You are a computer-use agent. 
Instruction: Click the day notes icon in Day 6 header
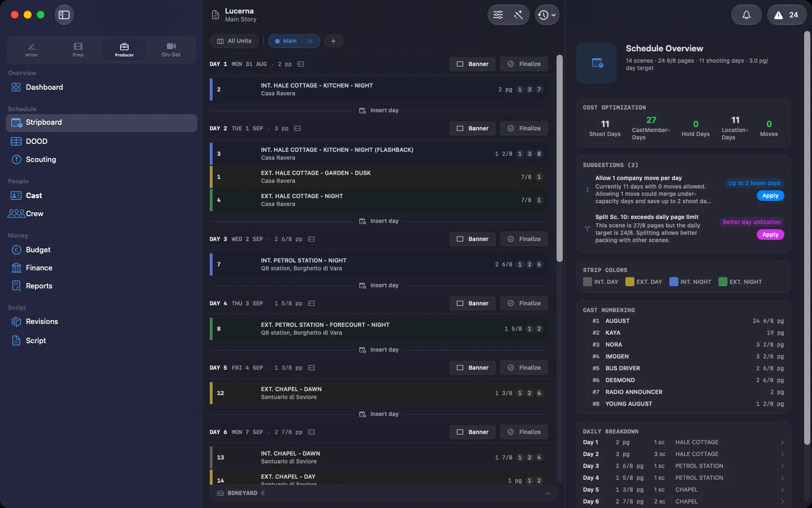(x=311, y=432)
